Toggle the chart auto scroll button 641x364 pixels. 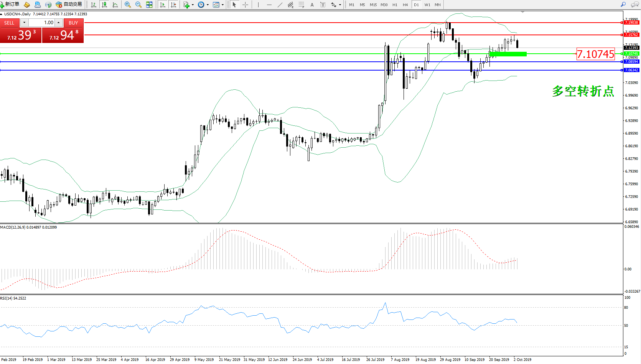pyautogui.click(x=163, y=5)
